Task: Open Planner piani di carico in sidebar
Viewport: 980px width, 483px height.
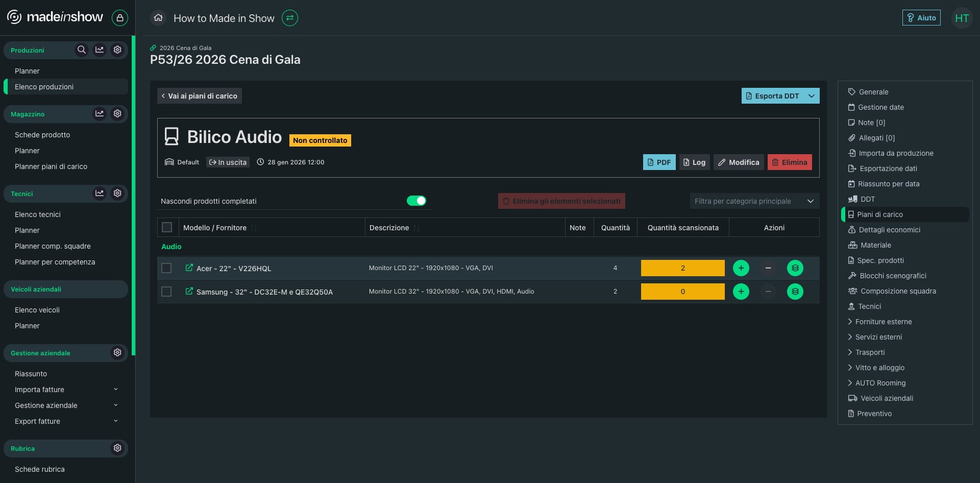Action: tap(51, 166)
